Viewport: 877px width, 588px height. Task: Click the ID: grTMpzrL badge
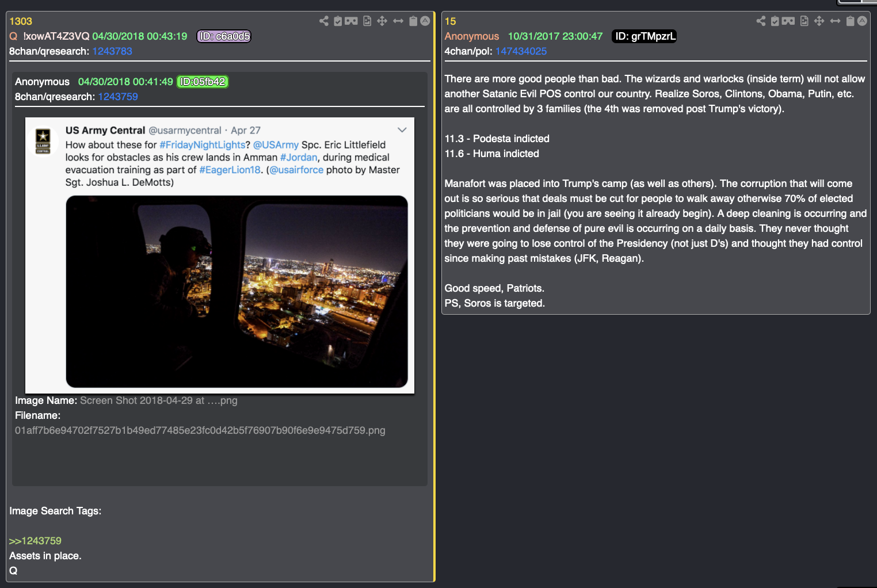coord(644,36)
